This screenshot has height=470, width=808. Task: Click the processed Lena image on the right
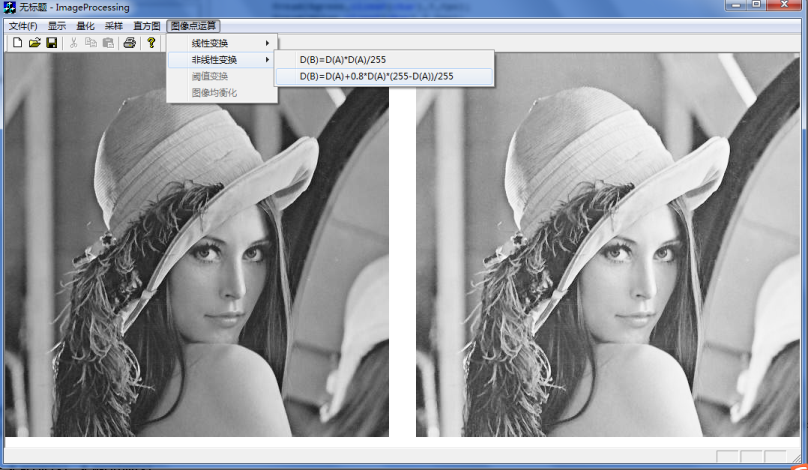pos(608,244)
